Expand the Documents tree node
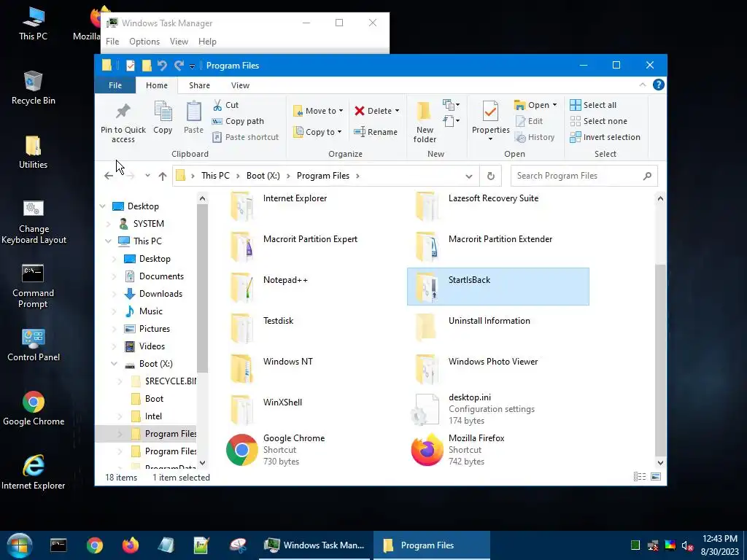Screen dimensions: 747x560 pyautogui.click(x=114, y=276)
